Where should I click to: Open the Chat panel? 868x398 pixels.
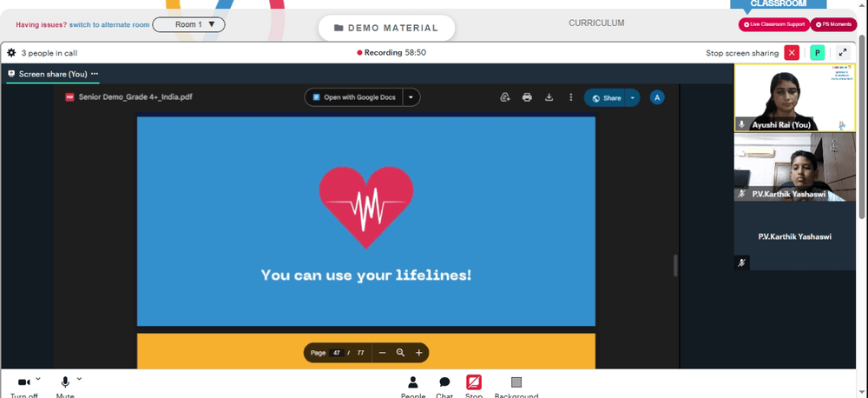(444, 387)
